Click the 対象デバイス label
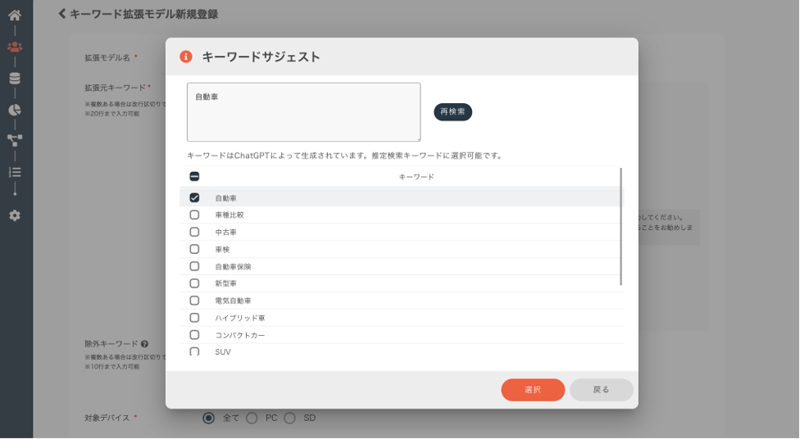 [x=107, y=418]
